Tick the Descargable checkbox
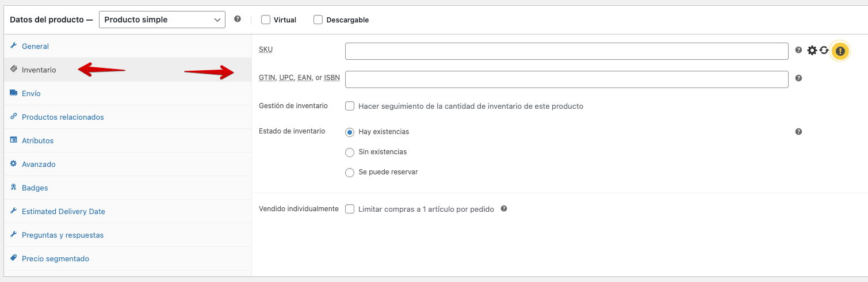Viewport: 868px width, 282px height. click(318, 20)
